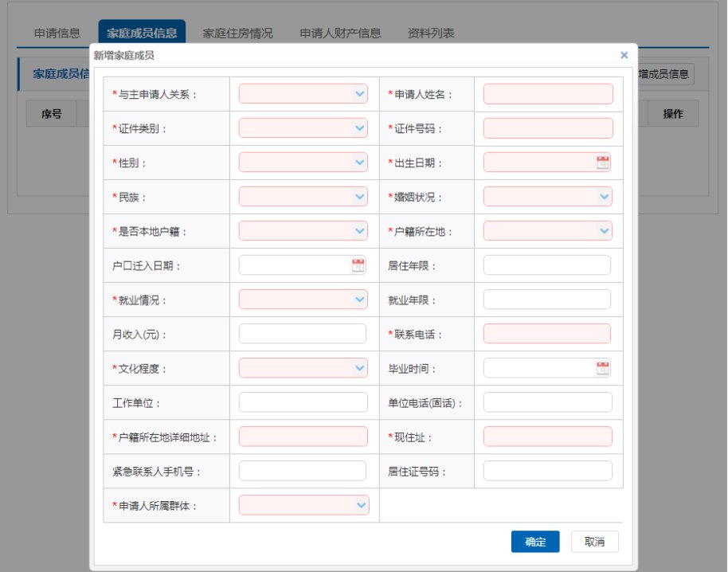Click the 月收入(元) input field
728x572 pixels.
303,334
